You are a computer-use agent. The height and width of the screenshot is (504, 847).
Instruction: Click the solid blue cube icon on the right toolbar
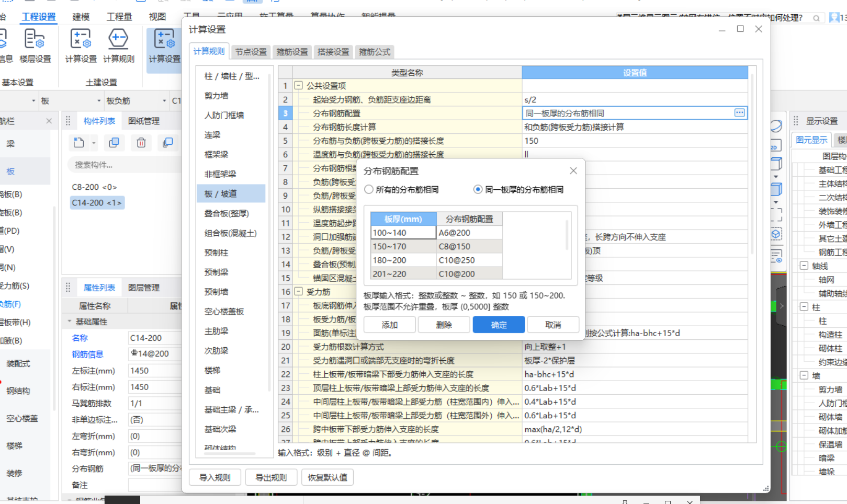click(776, 189)
